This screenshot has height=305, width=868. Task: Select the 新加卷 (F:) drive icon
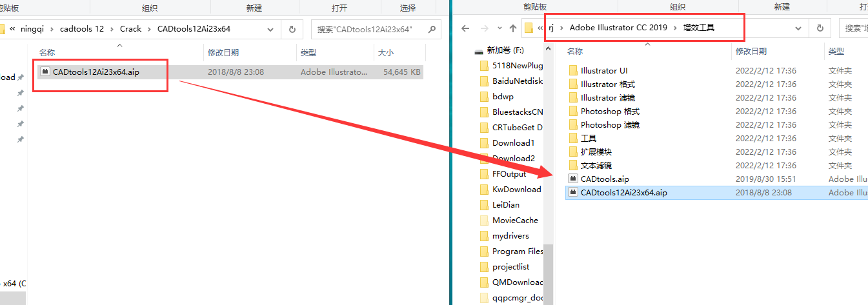coord(479,50)
